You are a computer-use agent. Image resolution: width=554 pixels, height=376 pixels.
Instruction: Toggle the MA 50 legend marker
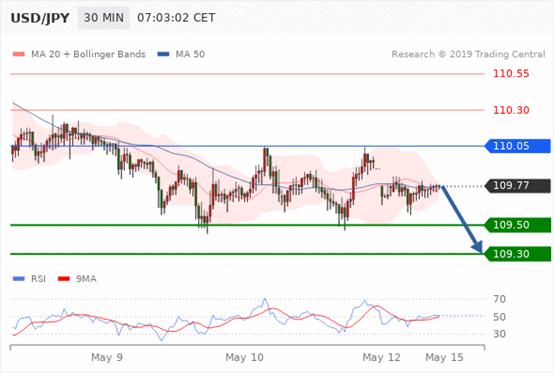pos(163,54)
